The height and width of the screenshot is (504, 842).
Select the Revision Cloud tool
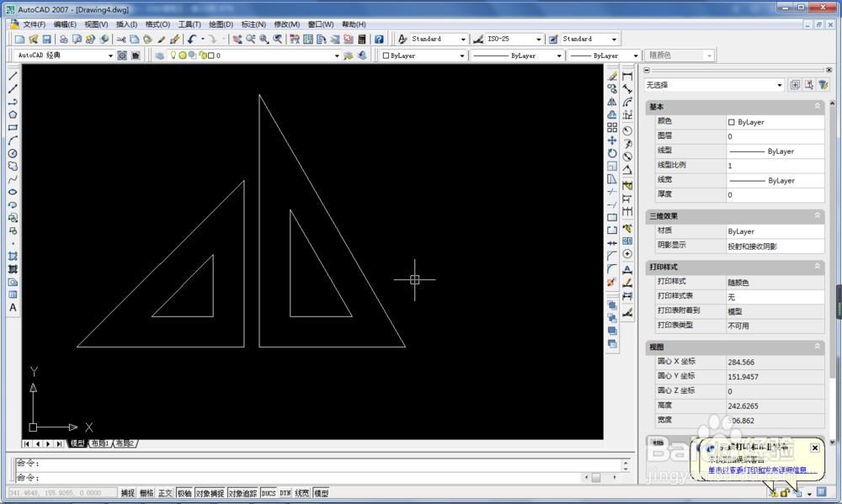[13, 167]
